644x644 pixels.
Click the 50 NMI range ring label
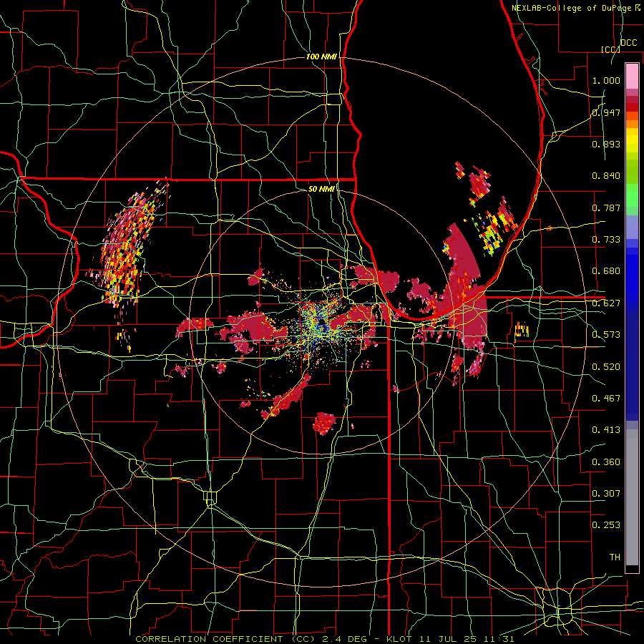click(321, 189)
